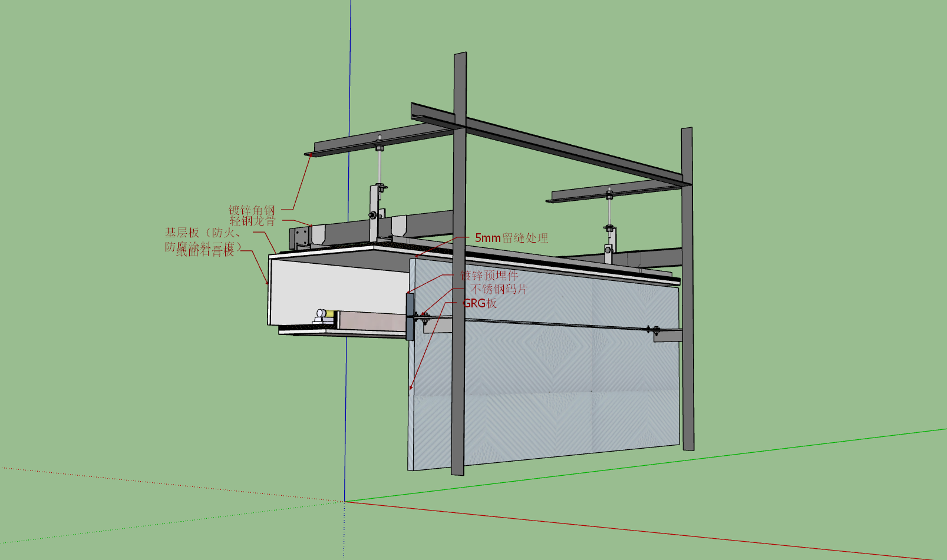This screenshot has width=947, height=560.
Task: Click the 镀锌角钢 text label
Action: pos(252,210)
